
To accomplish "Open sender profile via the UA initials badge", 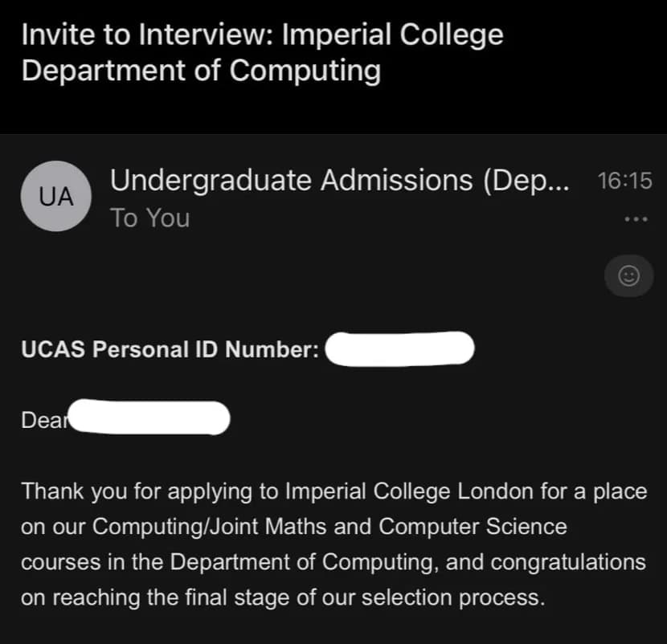I will coord(55,196).
